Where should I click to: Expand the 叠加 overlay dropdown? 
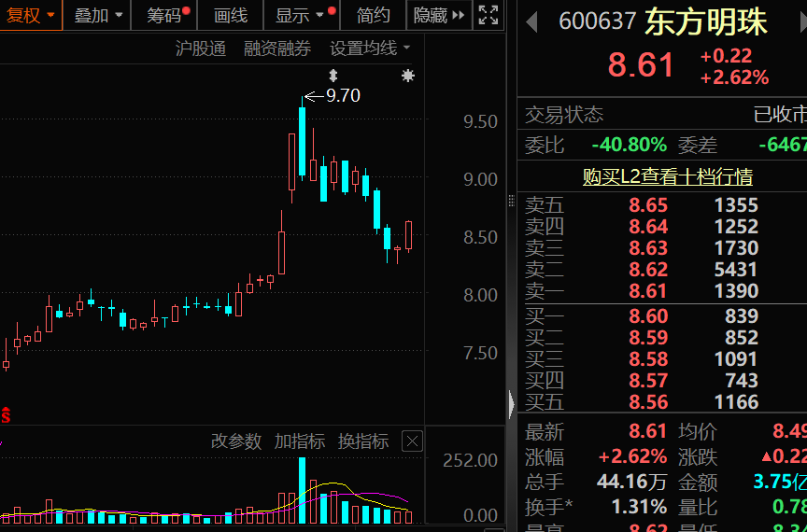pyautogui.click(x=97, y=15)
